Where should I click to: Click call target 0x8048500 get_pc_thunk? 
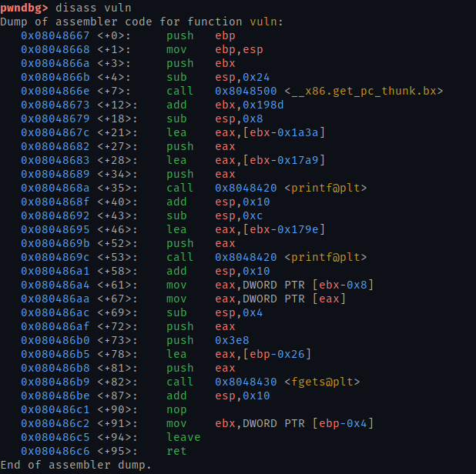pyautogui.click(x=246, y=91)
